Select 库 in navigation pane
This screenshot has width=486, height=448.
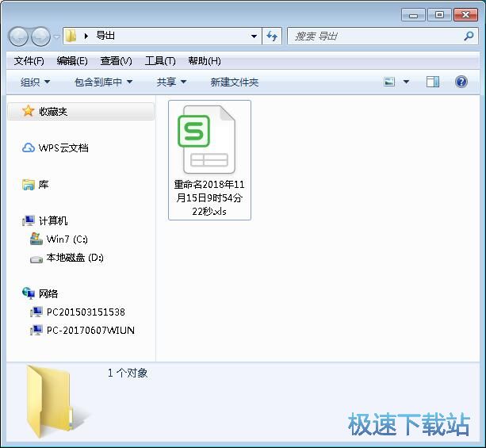coord(44,185)
